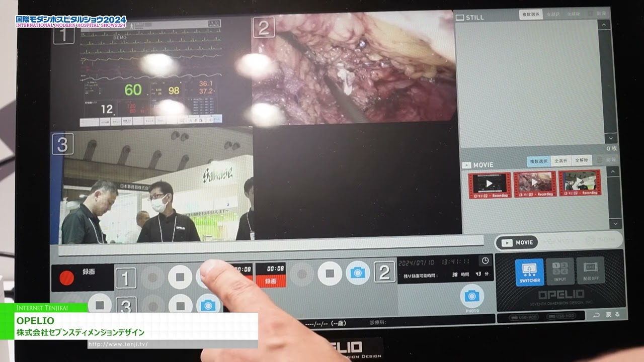The height and width of the screenshot is (362, 644).
Task: Play the third exhibition-hall movie thumbnail
Action: click(580, 183)
